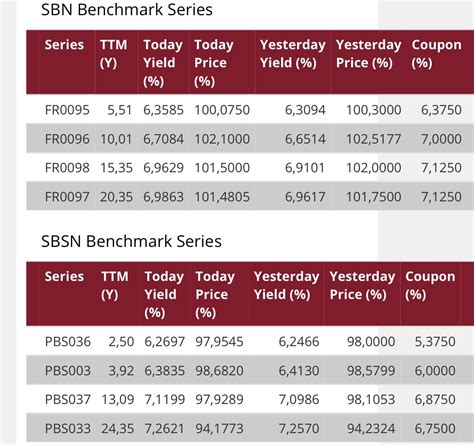Open the PBS036 series entry
Screen dimensions: 474x445
tap(68, 341)
